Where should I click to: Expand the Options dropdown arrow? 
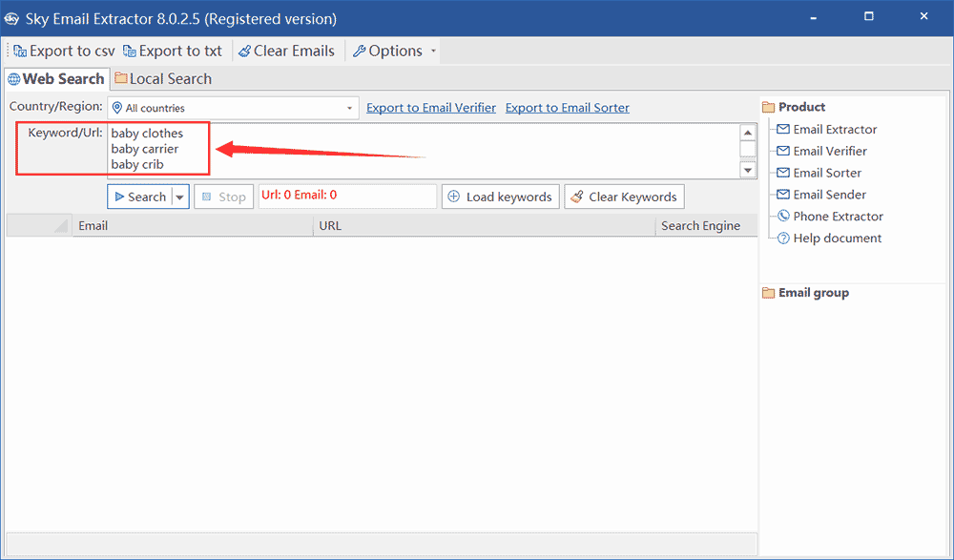[x=433, y=52]
